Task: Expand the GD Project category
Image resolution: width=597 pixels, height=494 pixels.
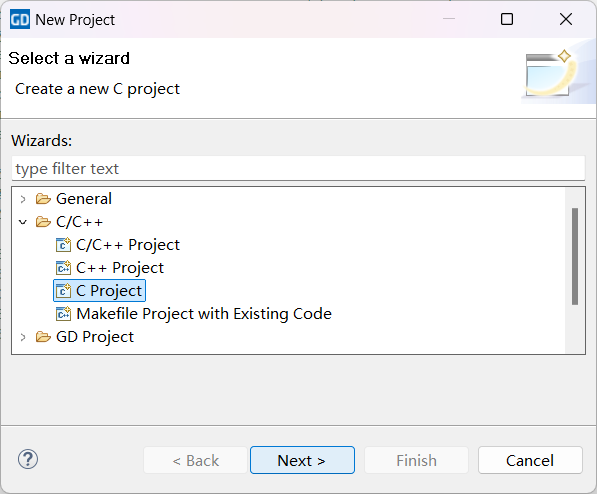Action: click(23, 337)
